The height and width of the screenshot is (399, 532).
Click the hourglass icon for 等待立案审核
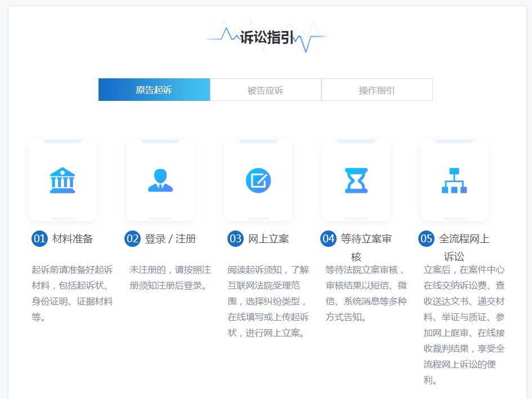(356, 179)
